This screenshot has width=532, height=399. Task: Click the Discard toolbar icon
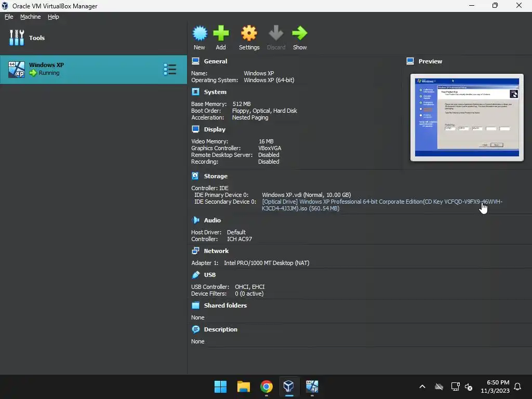click(276, 33)
